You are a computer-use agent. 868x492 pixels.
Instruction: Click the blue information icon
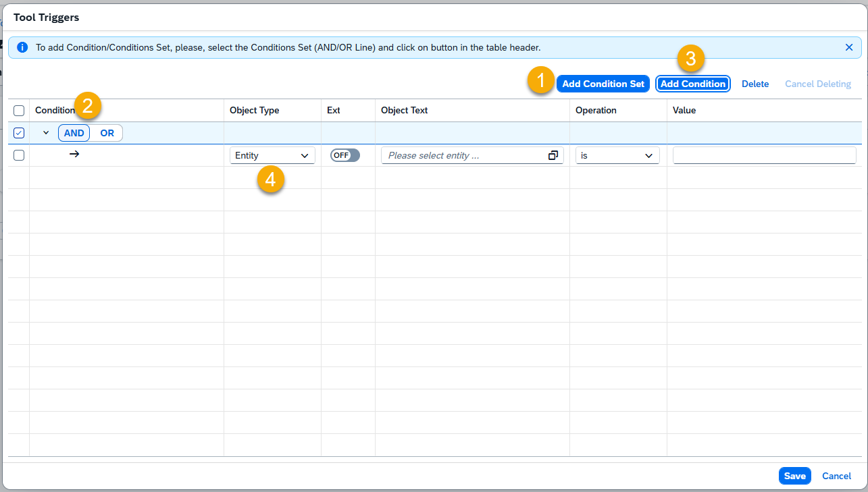tap(22, 48)
